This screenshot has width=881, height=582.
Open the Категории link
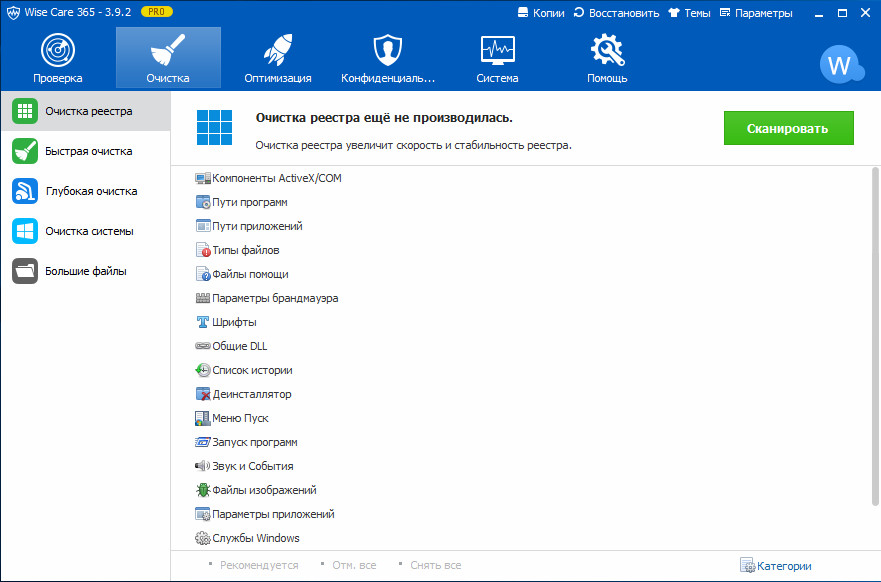coord(776,566)
